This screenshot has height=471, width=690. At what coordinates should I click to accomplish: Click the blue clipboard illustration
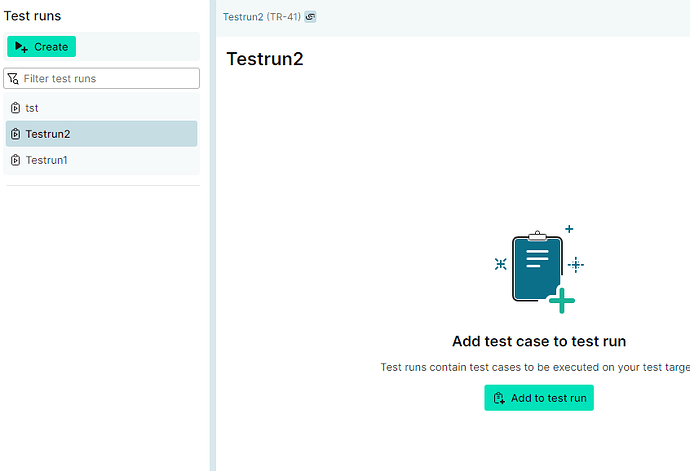537,267
